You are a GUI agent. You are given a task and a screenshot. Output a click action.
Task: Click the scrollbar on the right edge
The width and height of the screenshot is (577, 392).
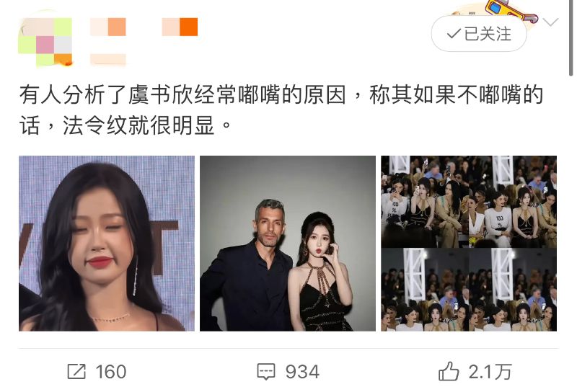(x=571, y=38)
